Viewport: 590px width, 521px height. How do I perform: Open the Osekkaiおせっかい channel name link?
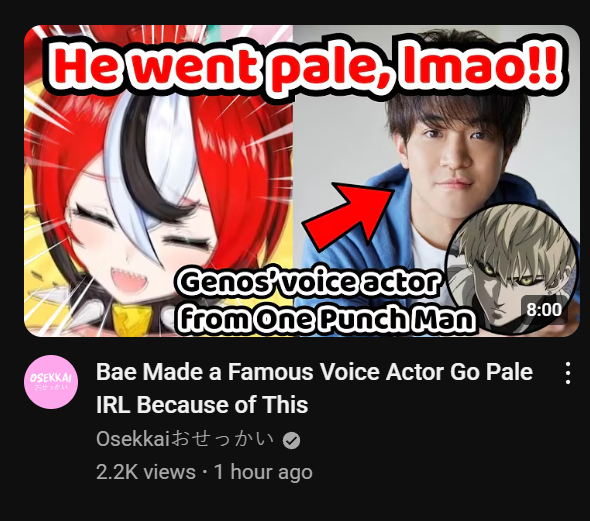pyautogui.click(x=185, y=439)
